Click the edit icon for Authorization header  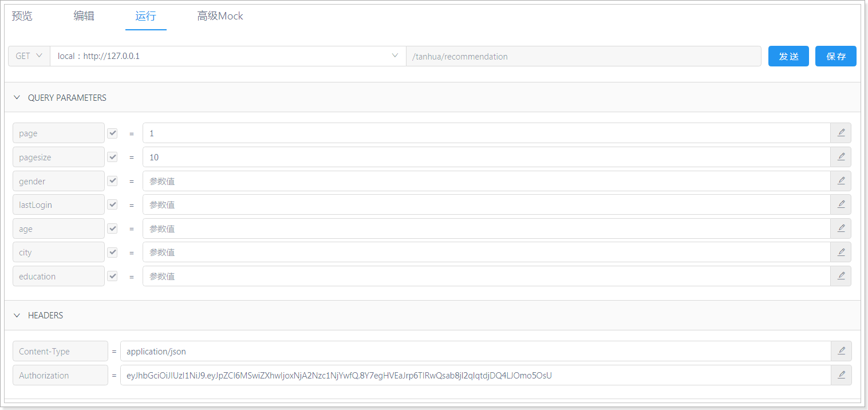click(841, 375)
